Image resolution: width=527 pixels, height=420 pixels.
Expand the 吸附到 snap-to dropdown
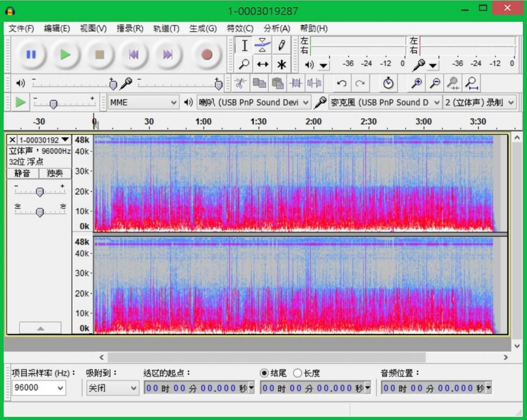(112, 388)
